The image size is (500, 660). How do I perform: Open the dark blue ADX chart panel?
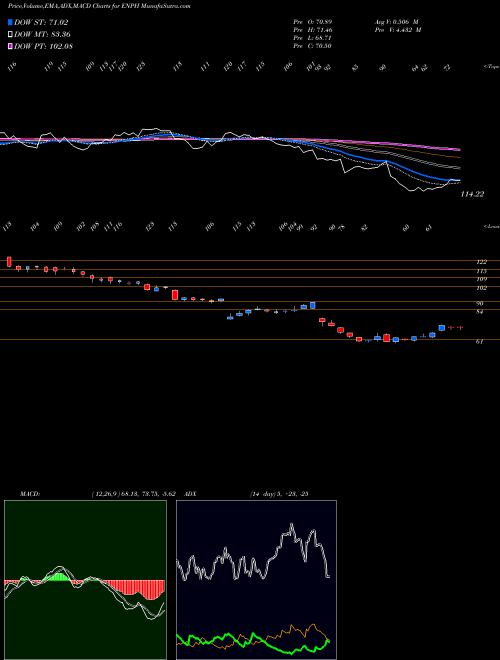[x=256, y=580]
